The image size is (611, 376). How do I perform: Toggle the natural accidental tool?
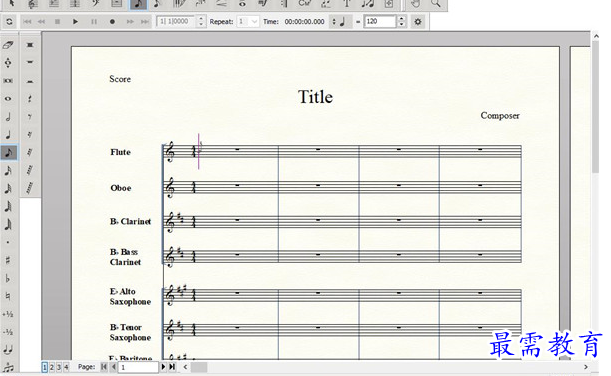pos(8,296)
